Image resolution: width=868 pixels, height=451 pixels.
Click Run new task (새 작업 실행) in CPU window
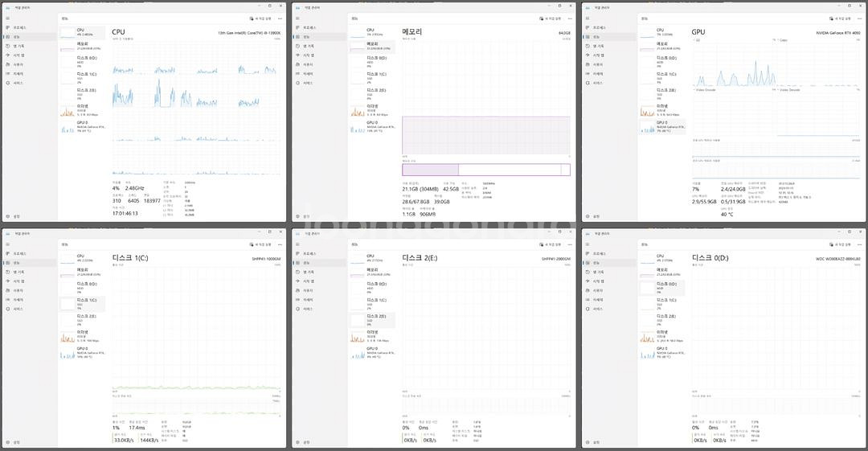tap(260, 18)
